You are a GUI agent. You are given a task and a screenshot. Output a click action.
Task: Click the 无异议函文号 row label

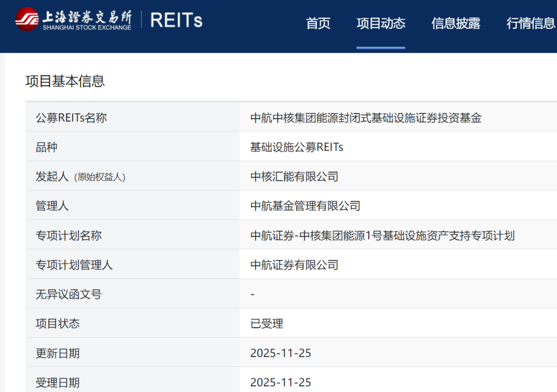click(x=69, y=295)
